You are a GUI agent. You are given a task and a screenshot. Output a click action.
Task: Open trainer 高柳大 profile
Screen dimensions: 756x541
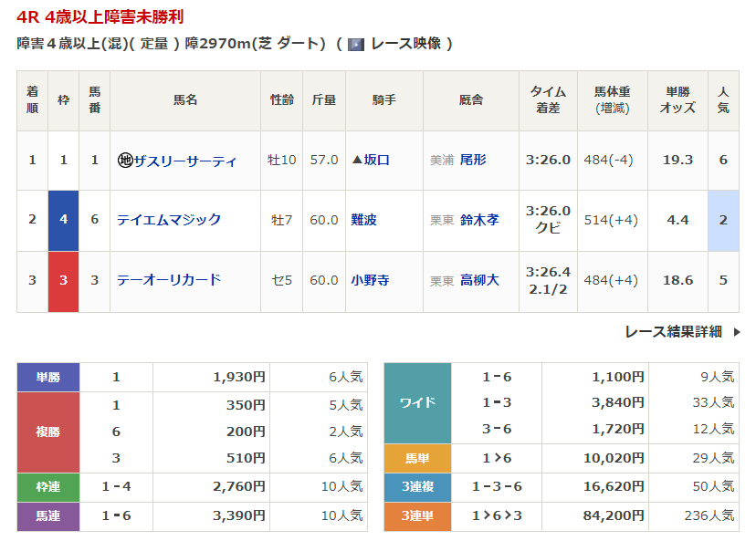click(479, 280)
